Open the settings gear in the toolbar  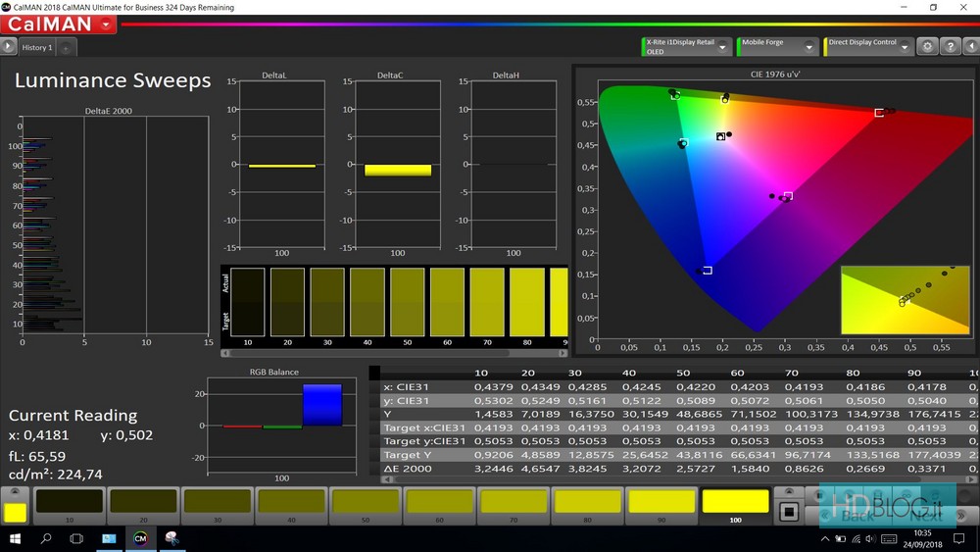coord(926,46)
